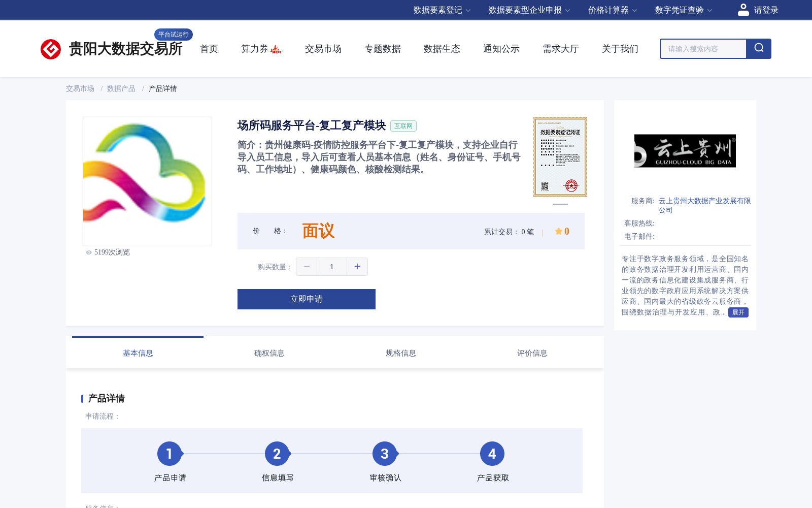Open the 数据要素型企业申报 dropdown

(x=529, y=10)
